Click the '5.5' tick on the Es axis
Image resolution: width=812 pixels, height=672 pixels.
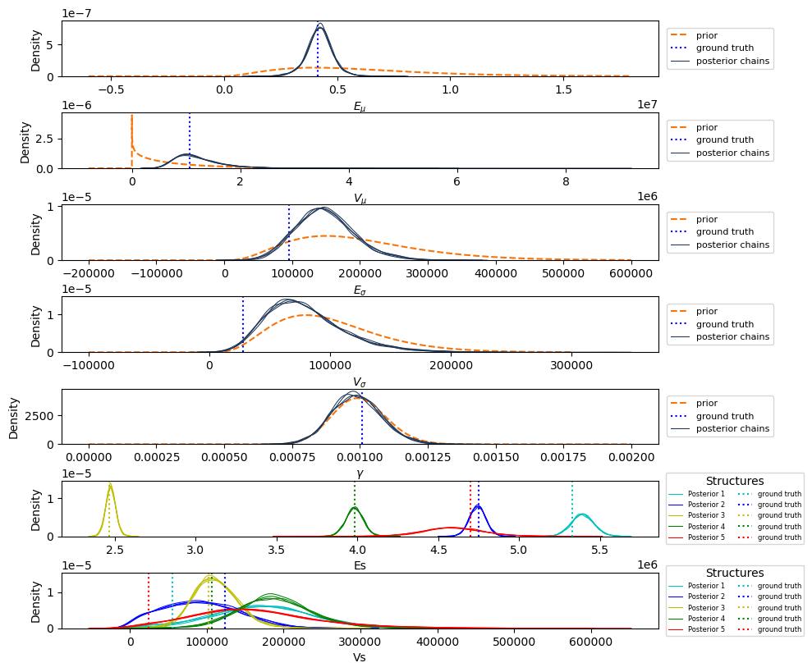click(599, 549)
